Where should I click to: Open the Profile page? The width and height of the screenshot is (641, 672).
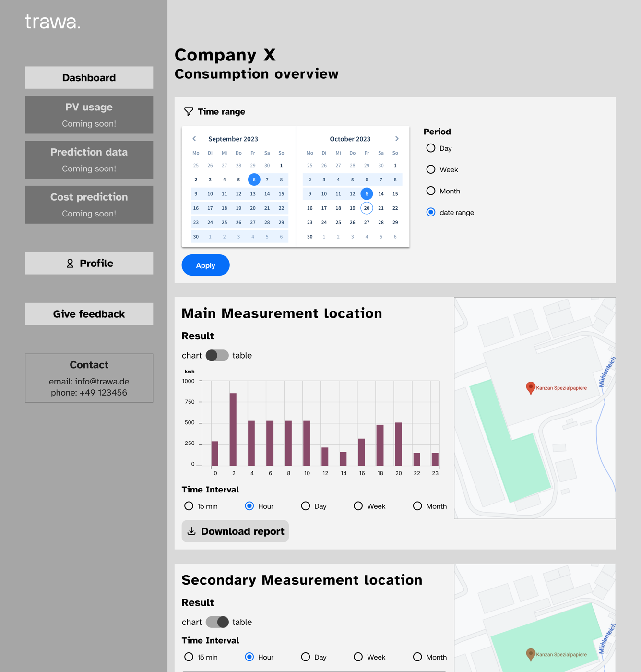click(89, 263)
